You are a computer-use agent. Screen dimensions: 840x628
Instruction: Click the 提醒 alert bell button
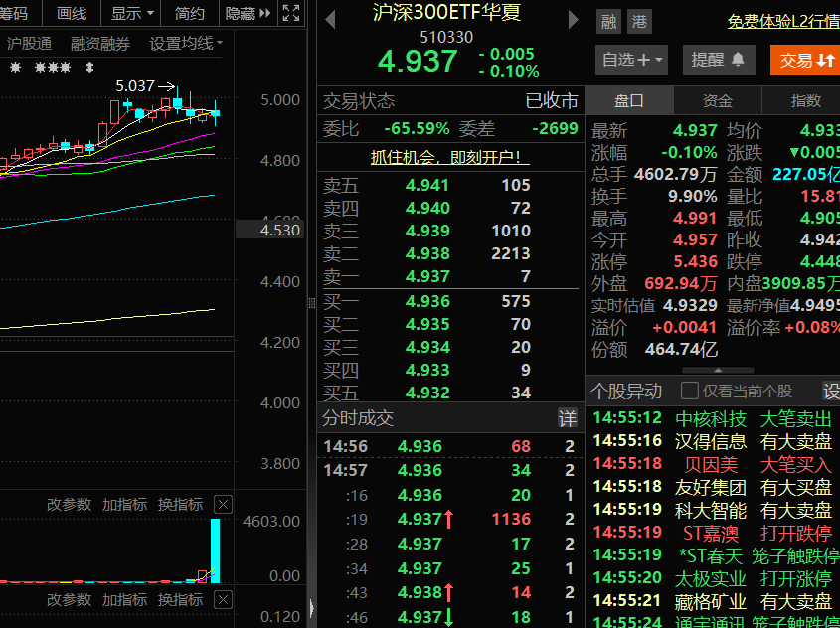pos(719,60)
